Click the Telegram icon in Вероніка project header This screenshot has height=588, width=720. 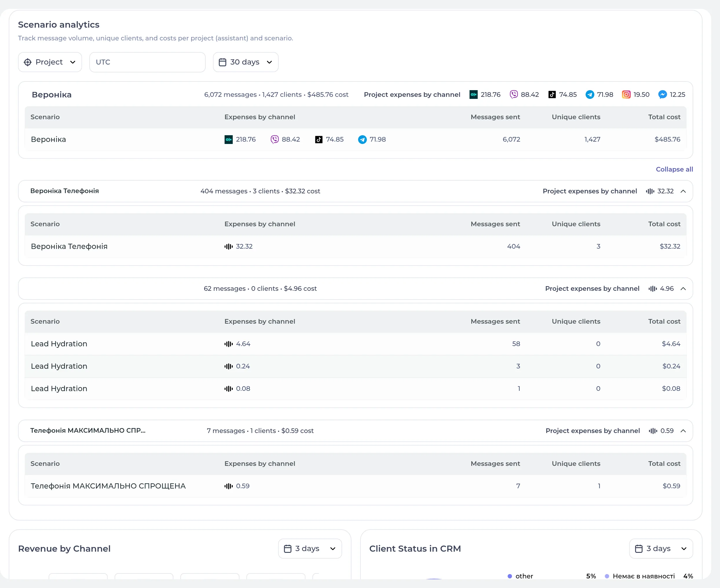click(590, 95)
